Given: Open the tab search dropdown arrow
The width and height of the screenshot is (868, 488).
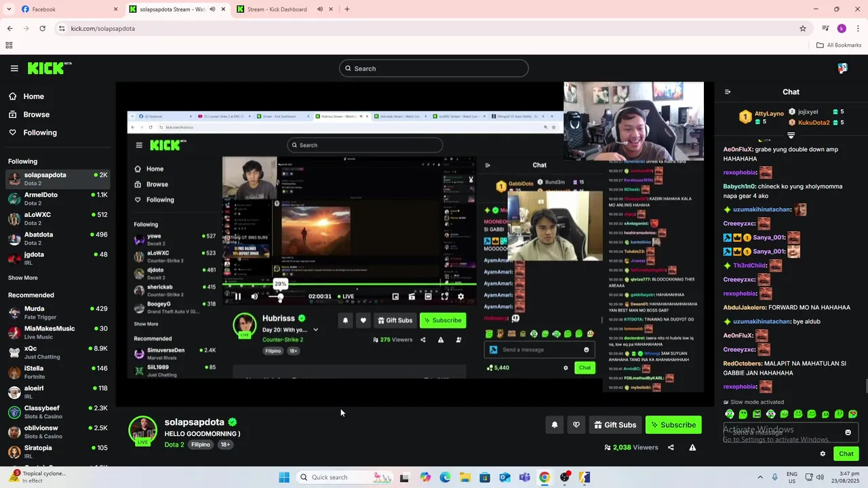Looking at the screenshot, I should click(9, 9).
